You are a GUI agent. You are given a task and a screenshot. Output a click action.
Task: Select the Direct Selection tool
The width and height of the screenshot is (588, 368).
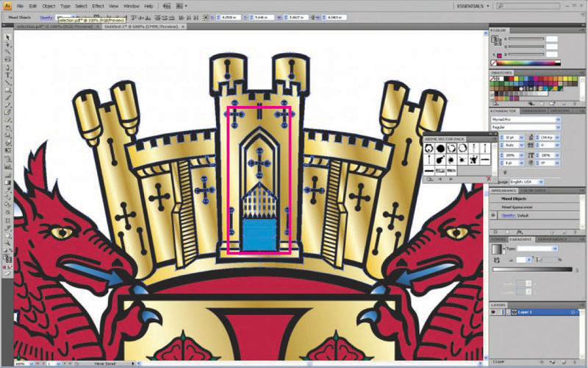[x=8, y=45]
